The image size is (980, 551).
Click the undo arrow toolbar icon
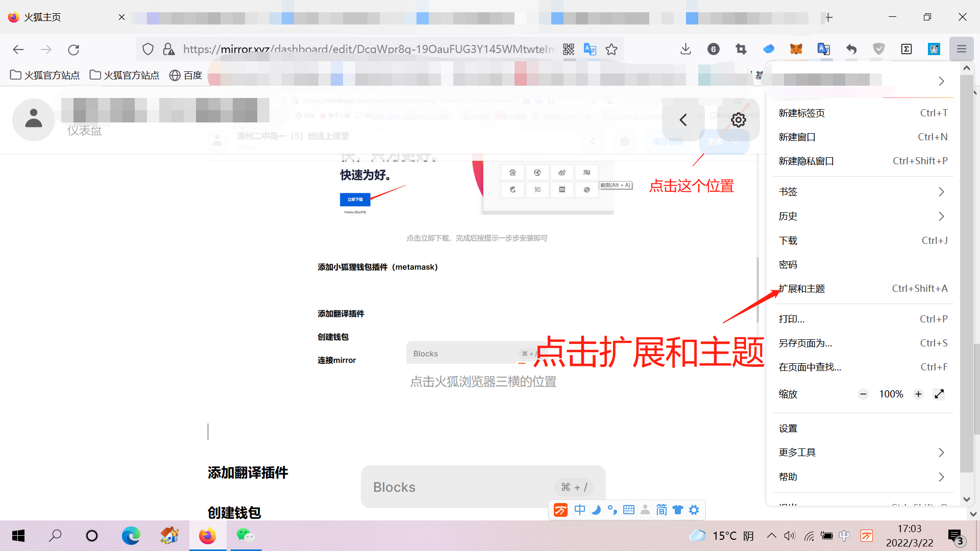click(851, 49)
